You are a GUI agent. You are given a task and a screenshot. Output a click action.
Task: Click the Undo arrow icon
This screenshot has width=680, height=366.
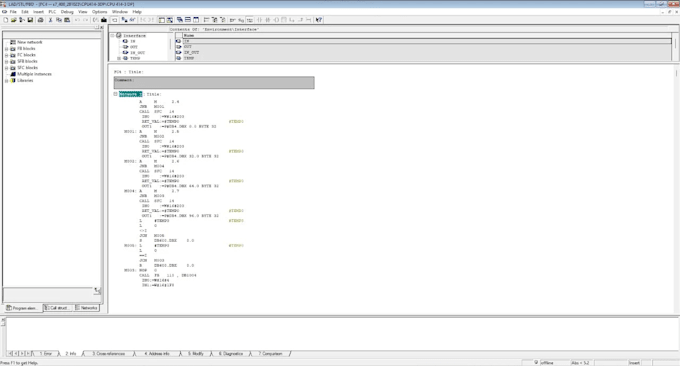[x=77, y=20]
